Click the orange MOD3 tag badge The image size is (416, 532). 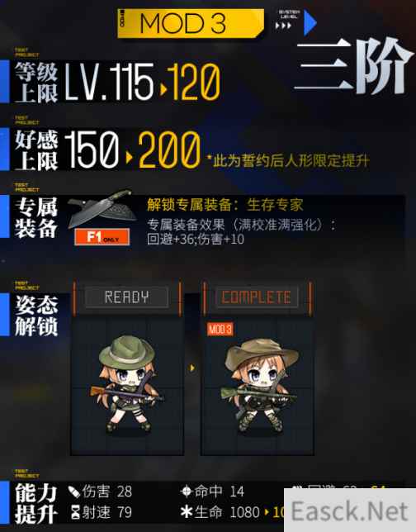pyautogui.click(x=220, y=329)
